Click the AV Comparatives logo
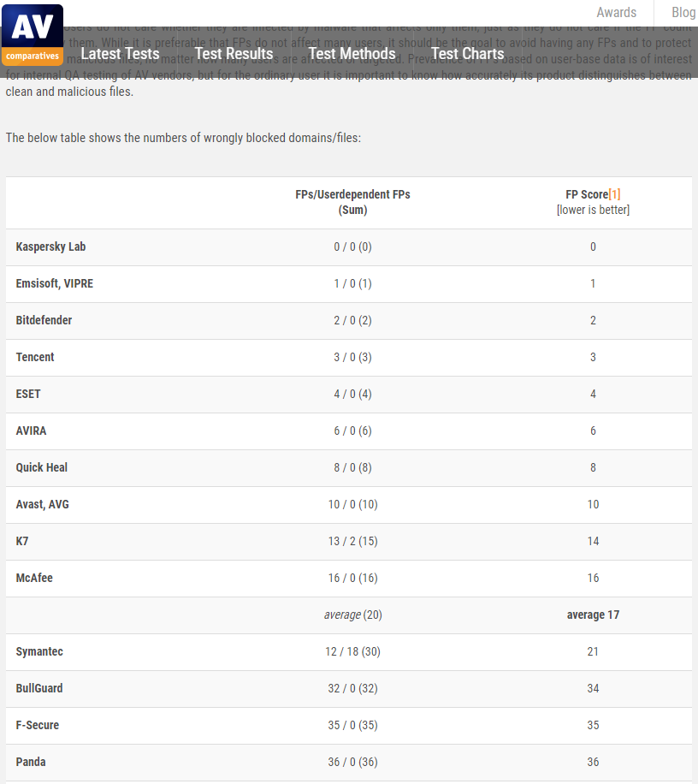The width and height of the screenshot is (698, 784). (x=32, y=35)
